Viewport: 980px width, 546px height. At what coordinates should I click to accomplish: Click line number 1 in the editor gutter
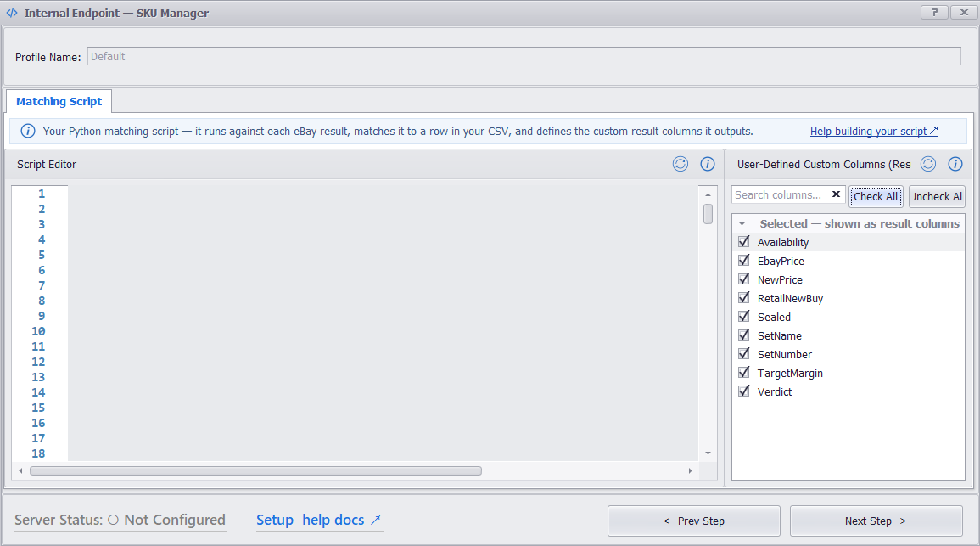click(42, 194)
